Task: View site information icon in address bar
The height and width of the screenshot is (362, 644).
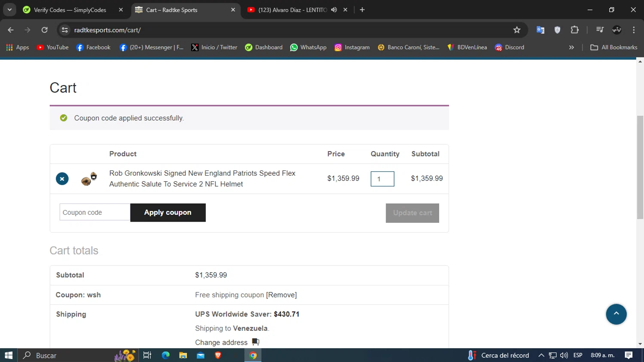Action: (65, 30)
